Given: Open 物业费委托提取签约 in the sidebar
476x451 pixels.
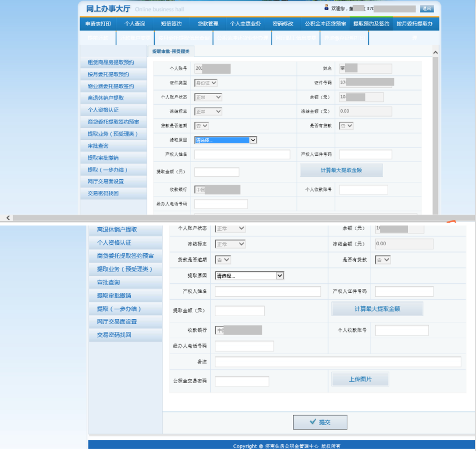Looking at the screenshot, I should (x=113, y=86).
